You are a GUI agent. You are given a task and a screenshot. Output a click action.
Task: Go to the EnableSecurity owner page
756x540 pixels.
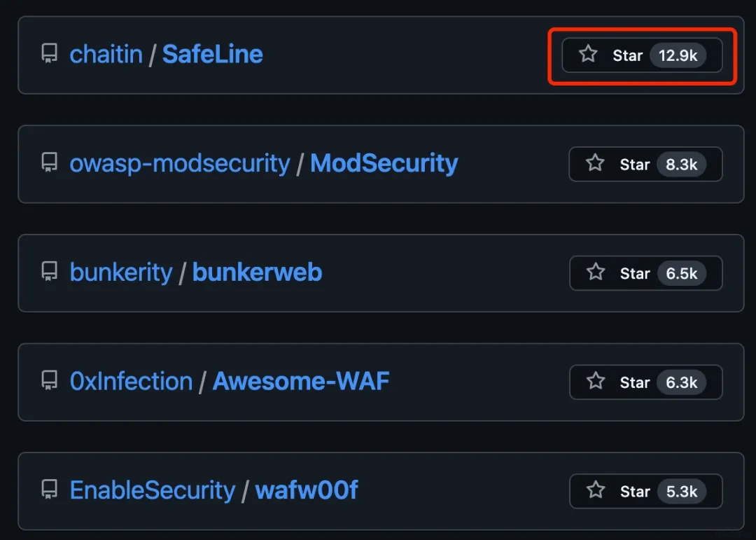coord(152,490)
